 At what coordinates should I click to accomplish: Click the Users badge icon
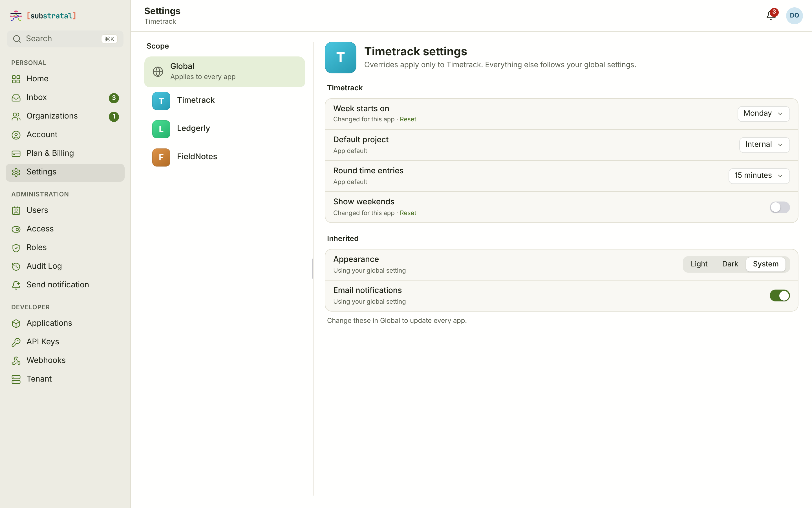(16, 211)
